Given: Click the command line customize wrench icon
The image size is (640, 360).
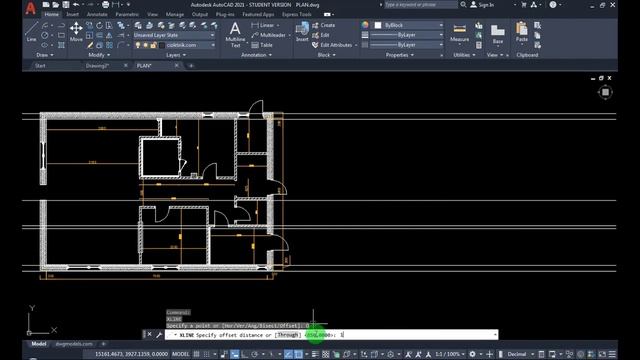Looking at the screenshot, I should pos(159,335).
